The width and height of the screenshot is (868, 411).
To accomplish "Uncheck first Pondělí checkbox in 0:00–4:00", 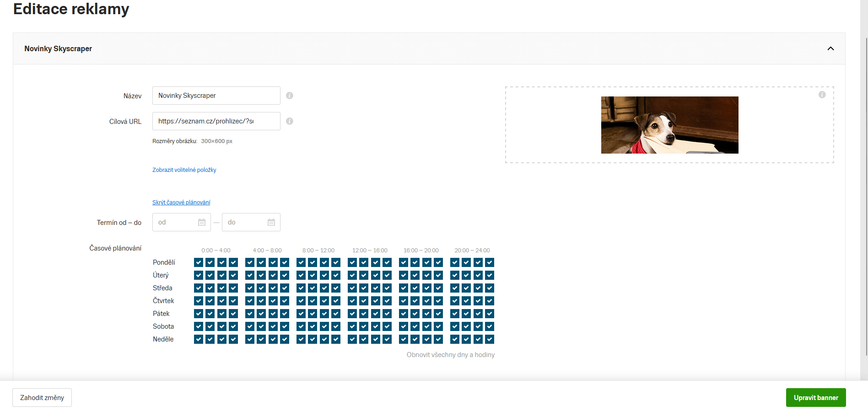I will point(198,262).
